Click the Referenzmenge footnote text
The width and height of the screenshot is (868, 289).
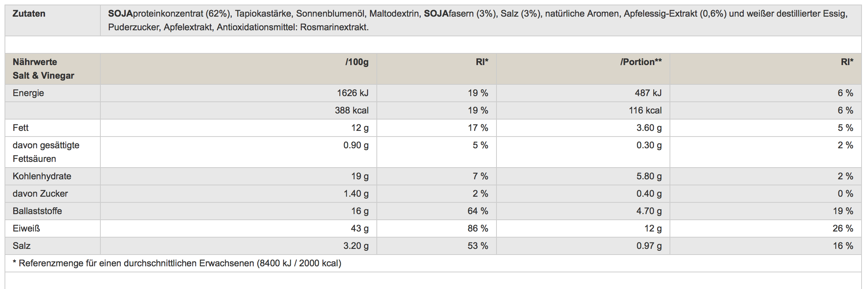click(x=177, y=263)
